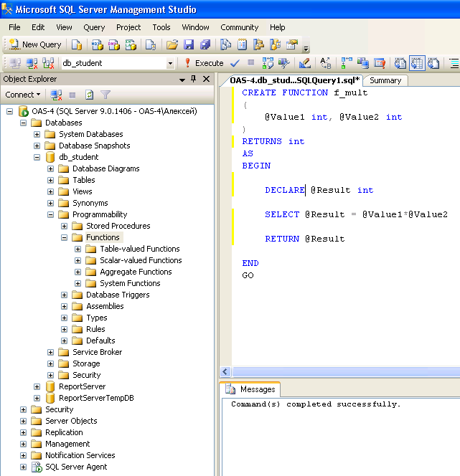
Task: Save the query with floppy disk icon
Action: tap(189, 44)
